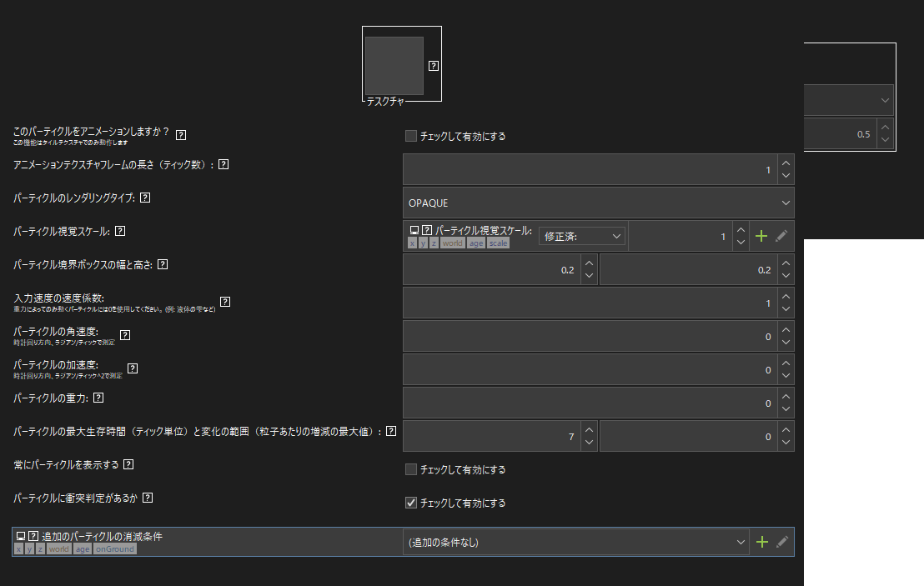Click the help icon next to パーティクルの重力
Viewport: 924px width, 586px height.
coord(109,398)
